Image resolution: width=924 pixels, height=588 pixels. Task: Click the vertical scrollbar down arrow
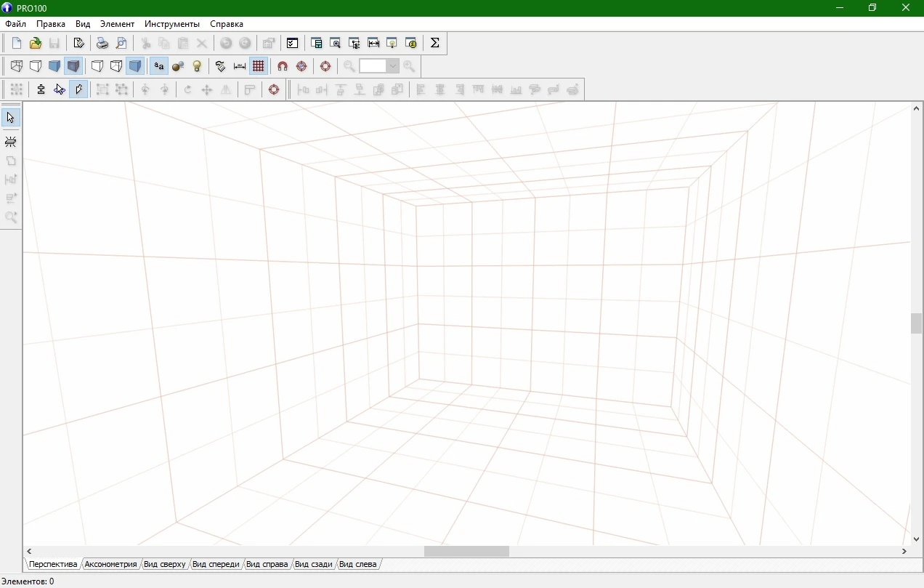917,539
